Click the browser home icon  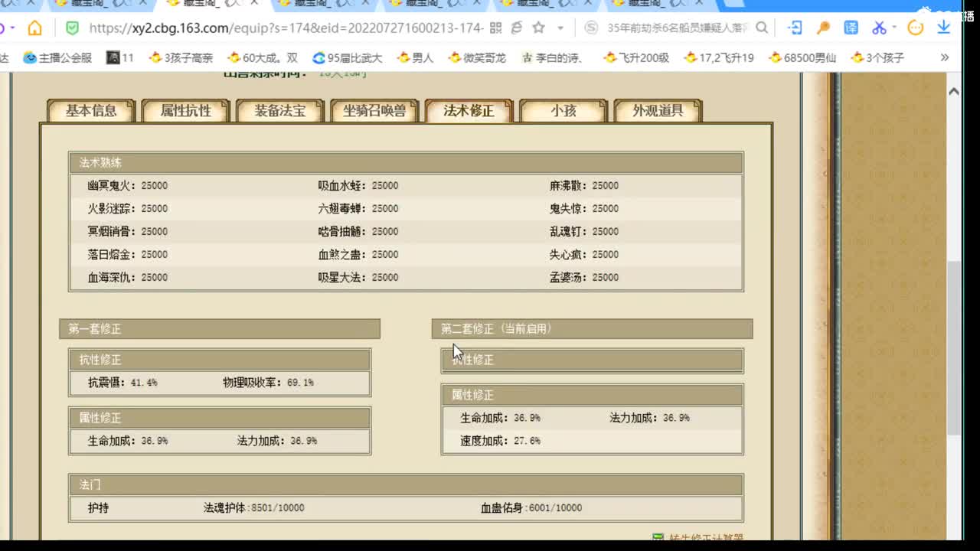pos(35,28)
